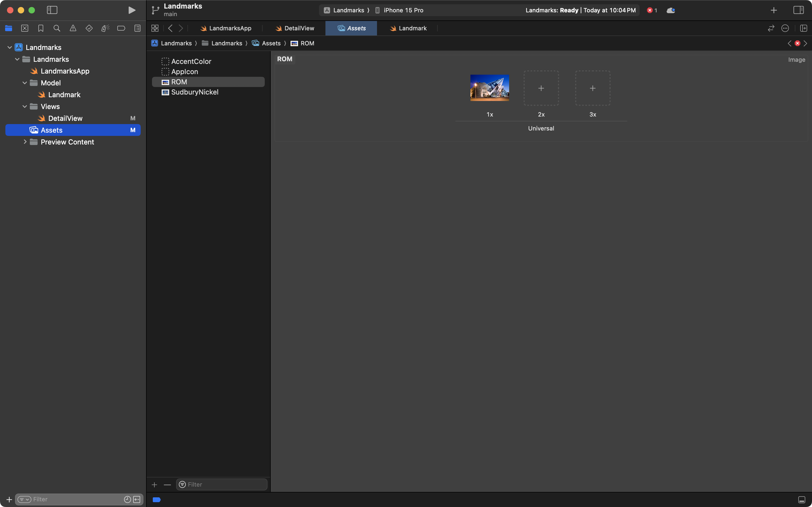
Task: Click the 2x image placeholder slot
Action: pos(541,88)
